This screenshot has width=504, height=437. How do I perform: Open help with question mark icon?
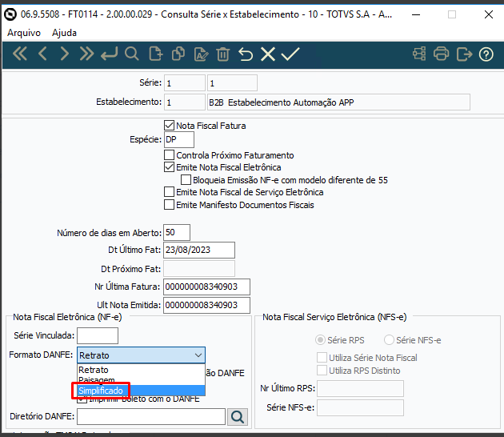pyautogui.click(x=486, y=54)
